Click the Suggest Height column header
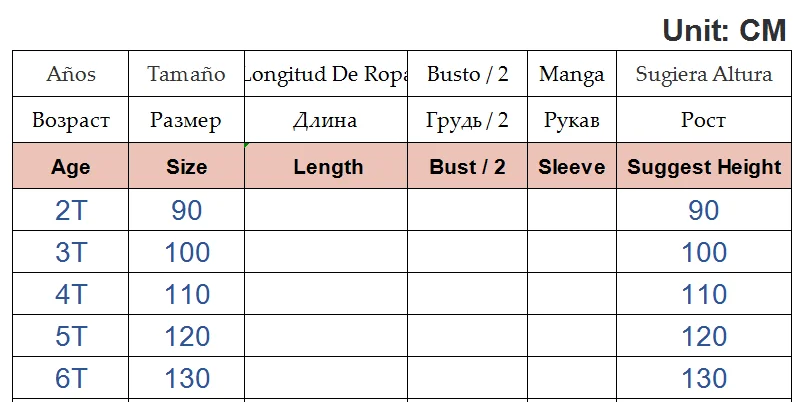Viewport: 799px width, 402px height. coord(703,167)
